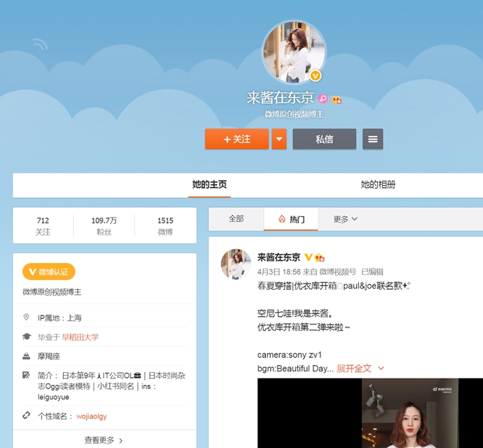Screen dimensions: 483x448
Task: Send a private message via 私信
Action: pos(324,139)
